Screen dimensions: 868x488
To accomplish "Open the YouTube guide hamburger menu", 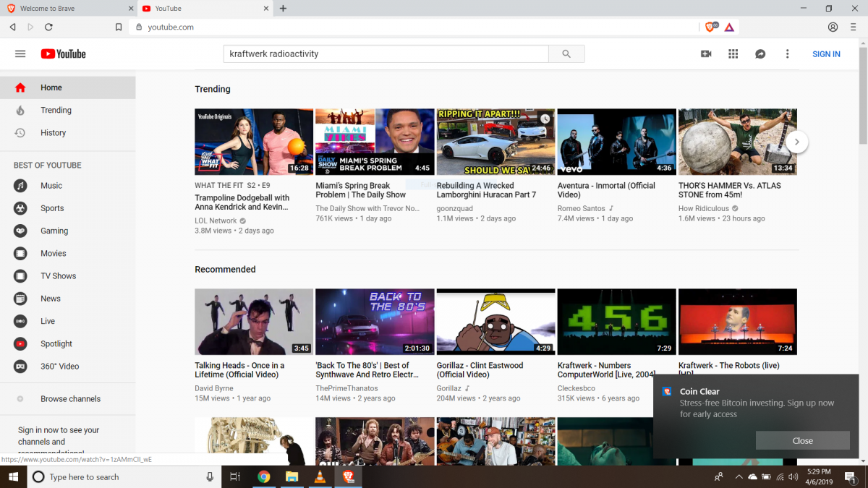I will point(20,54).
